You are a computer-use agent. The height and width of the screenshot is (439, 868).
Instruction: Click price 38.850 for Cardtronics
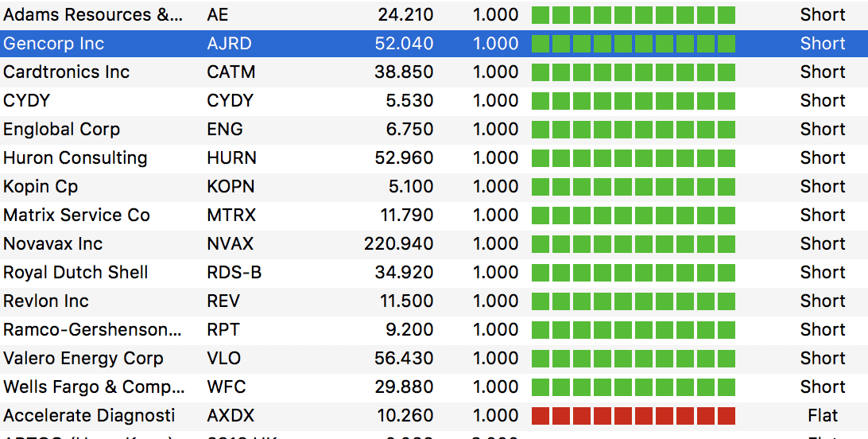(x=404, y=72)
